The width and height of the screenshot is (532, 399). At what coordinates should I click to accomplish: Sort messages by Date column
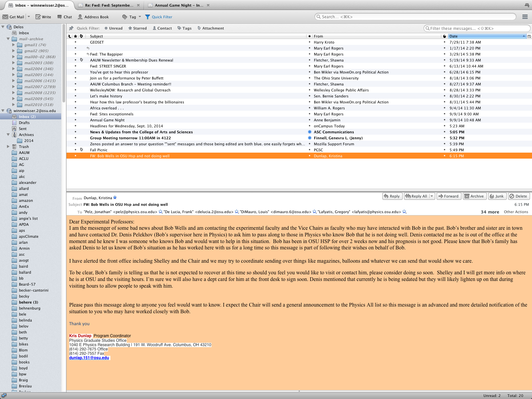click(487, 36)
